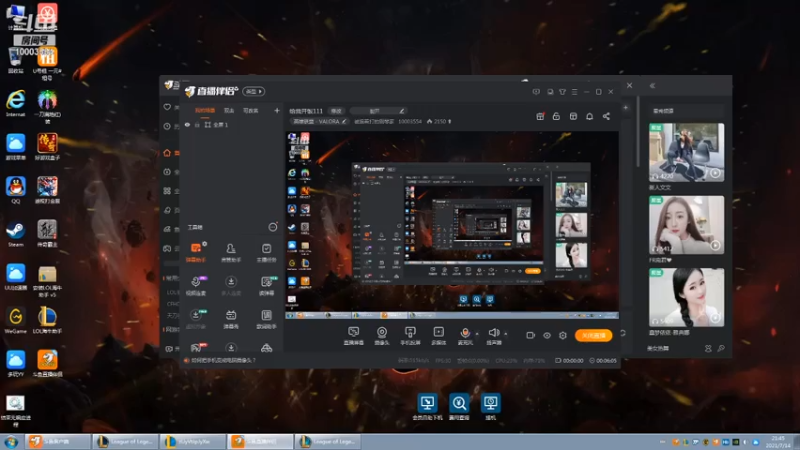
Task: Click the plus button on background window edge
Action: pyautogui.click(x=626, y=108)
